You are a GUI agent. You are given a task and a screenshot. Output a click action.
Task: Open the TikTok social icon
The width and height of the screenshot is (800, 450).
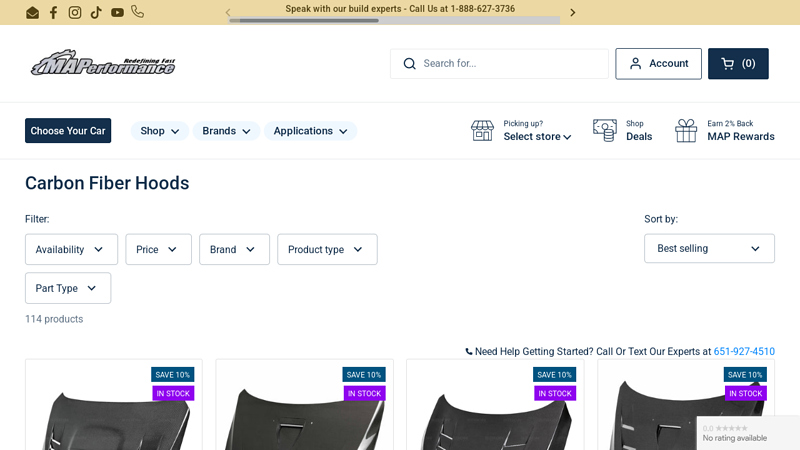click(96, 13)
